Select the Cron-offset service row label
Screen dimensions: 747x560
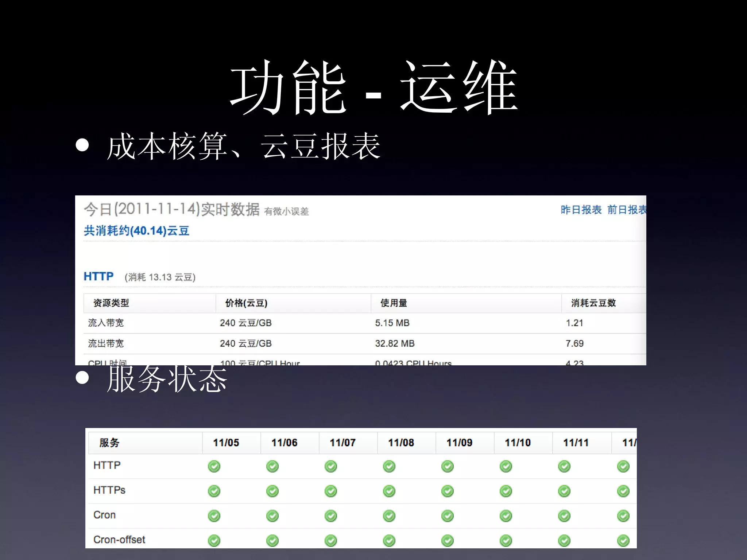[119, 540]
